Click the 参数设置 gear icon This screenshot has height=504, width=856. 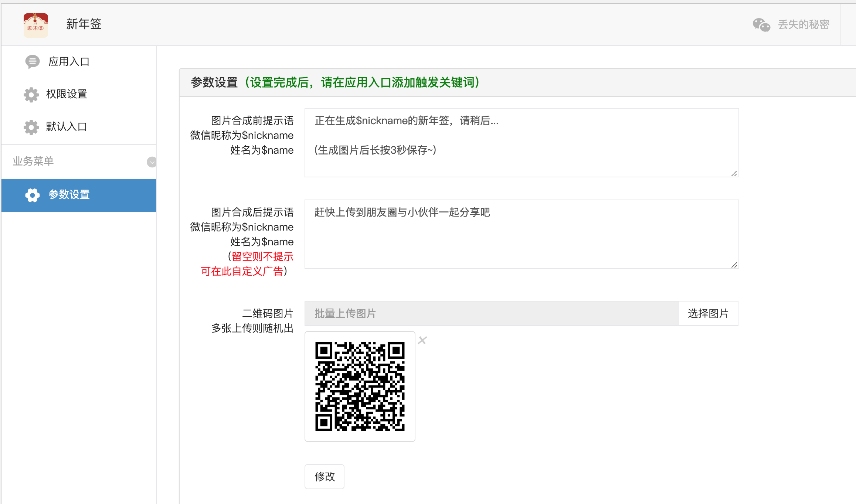[32, 195]
